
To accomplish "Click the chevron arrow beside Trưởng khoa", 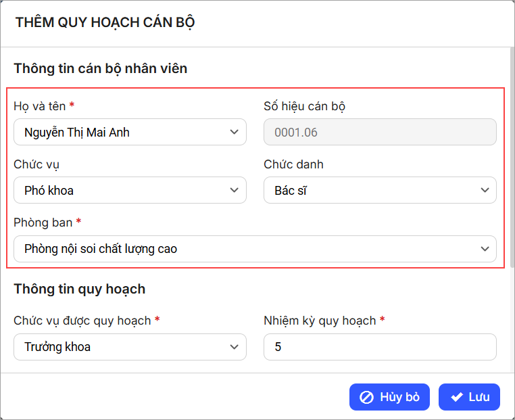I will pos(234,347).
